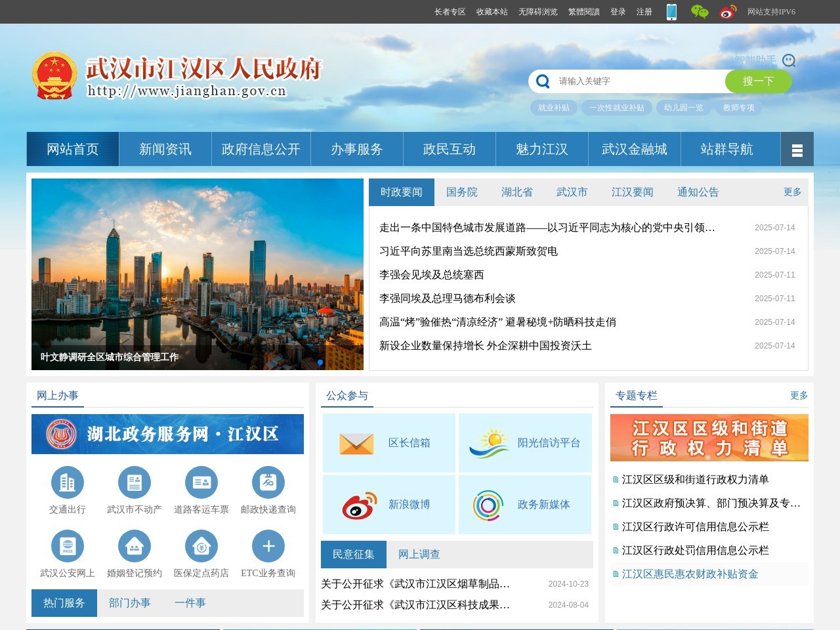The width and height of the screenshot is (840, 630).
Task: Open the mobile version phone icon
Action: 671,12
